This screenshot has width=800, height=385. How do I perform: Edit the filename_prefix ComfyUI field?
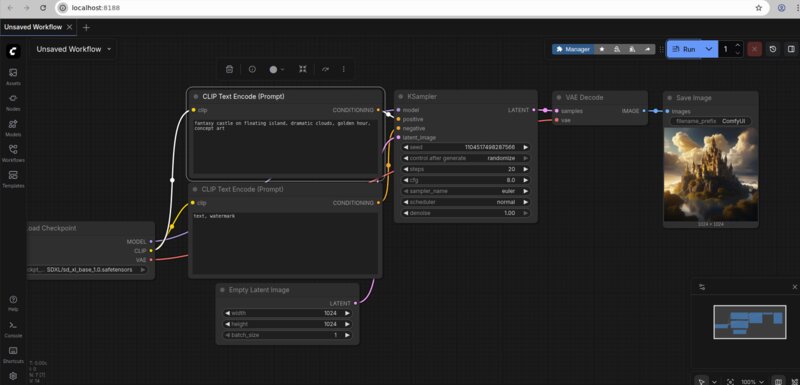coord(711,121)
